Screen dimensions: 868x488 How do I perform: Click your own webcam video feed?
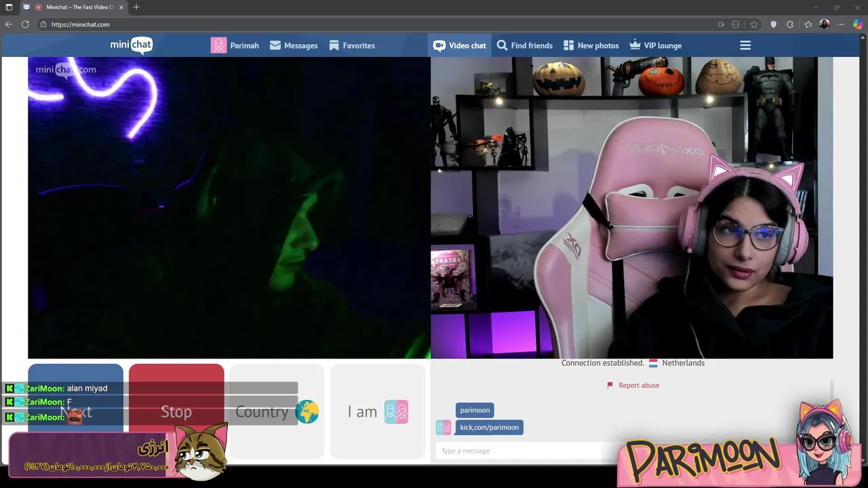click(x=631, y=207)
